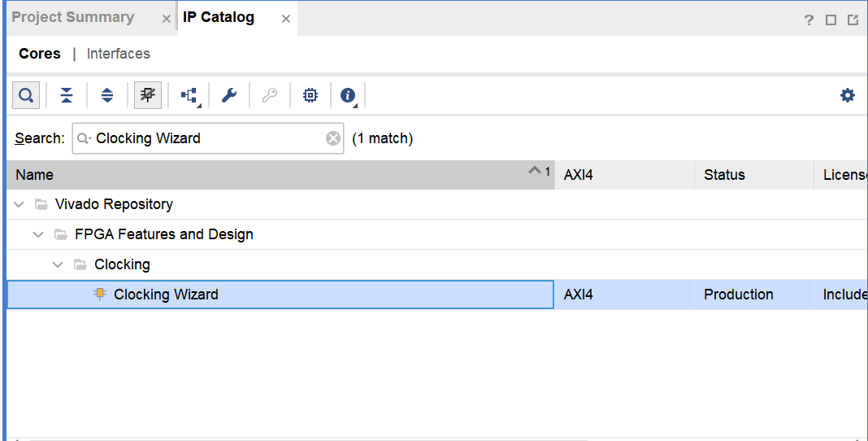Viewport: 868px width, 441px height.
Task: Open IP Catalog gear settings
Action: (x=848, y=96)
